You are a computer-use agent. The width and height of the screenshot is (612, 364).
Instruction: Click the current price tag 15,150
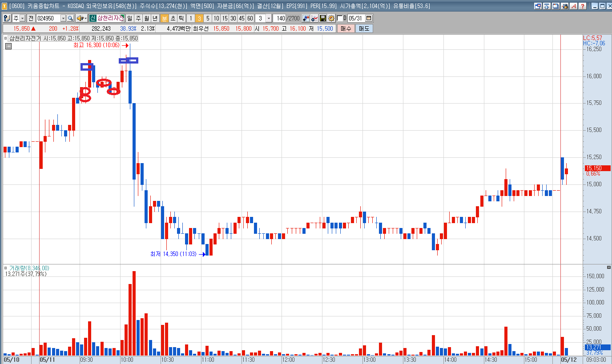click(x=597, y=168)
